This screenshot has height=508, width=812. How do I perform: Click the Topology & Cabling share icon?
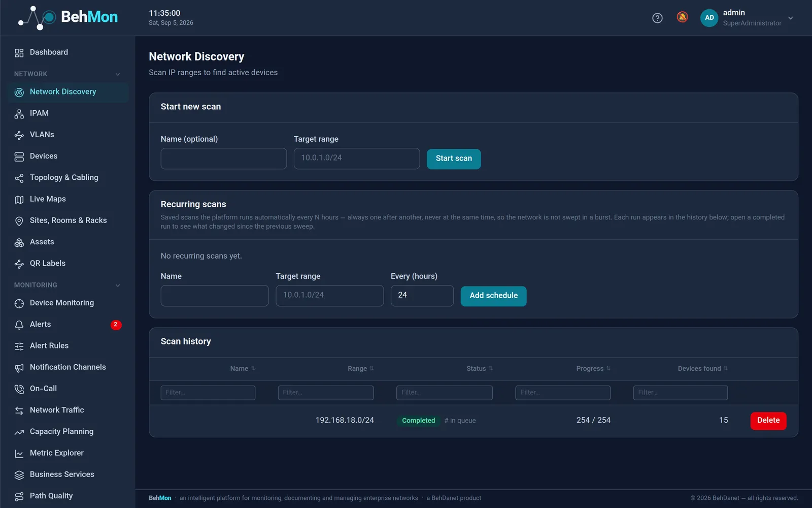[x=19, y=178]
